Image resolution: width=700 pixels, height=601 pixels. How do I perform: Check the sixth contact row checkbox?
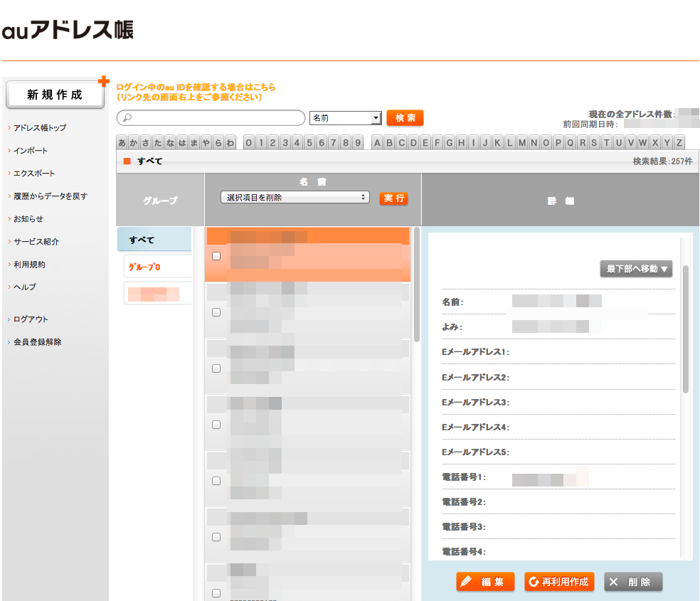click(x=216, y=537)
